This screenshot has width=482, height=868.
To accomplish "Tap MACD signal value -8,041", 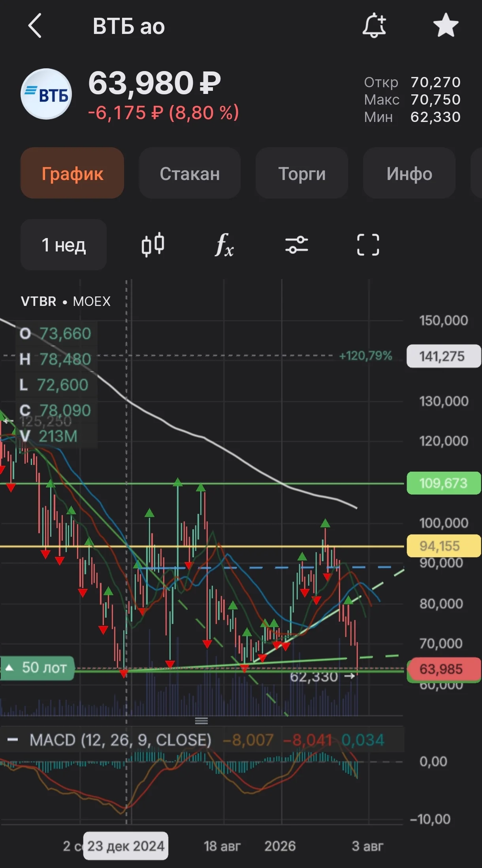I will click(308, 740).
